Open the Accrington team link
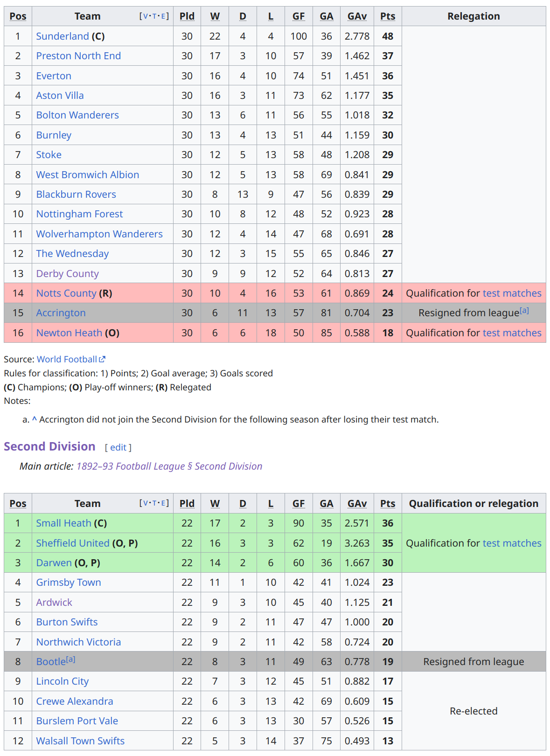The height and width of the screenshot is (756, 550). (x=61, y=313)
